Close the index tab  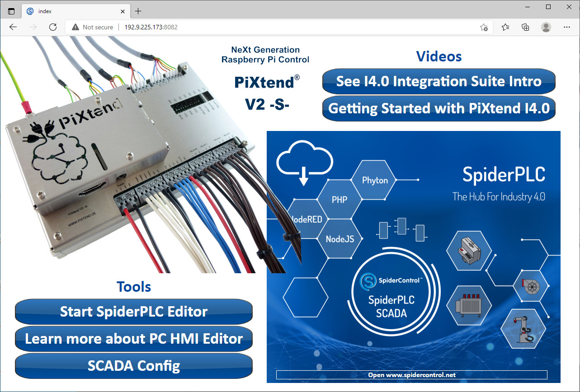click(123, 11)
